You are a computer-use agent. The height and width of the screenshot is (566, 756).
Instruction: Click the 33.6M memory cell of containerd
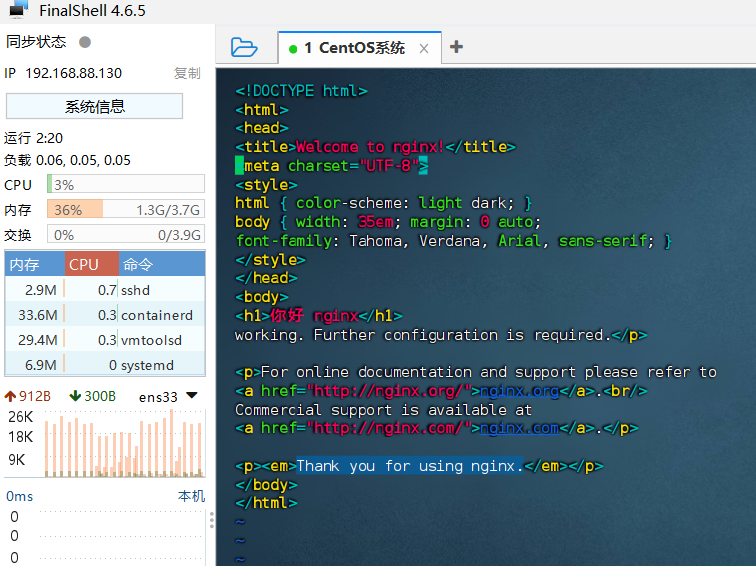pos(38,315)
